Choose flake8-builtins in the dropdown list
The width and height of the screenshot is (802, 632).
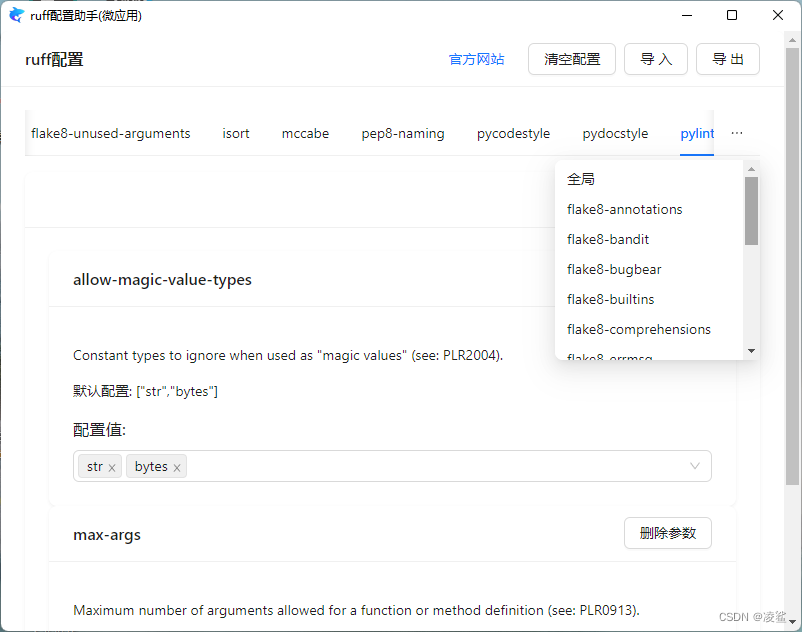point(649,300)
